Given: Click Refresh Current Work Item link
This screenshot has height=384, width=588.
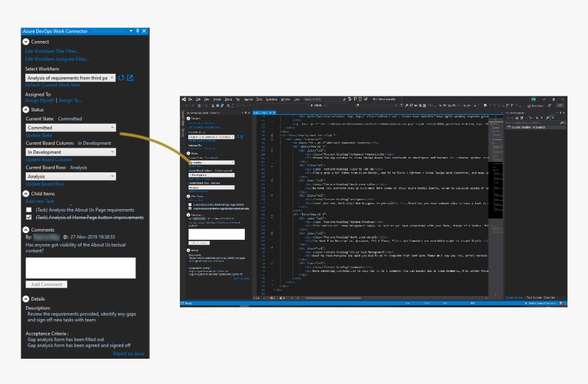Looking at the screenshot, I should pos(53,85).
